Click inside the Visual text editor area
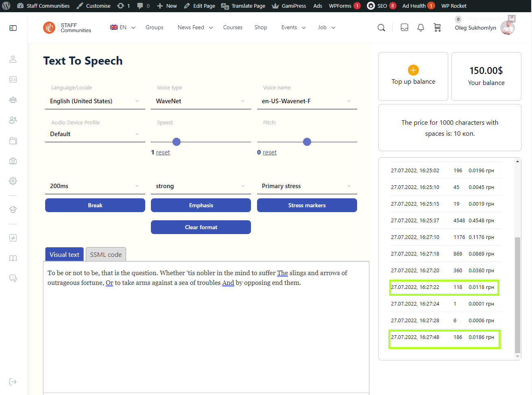 tap(206, 327)
